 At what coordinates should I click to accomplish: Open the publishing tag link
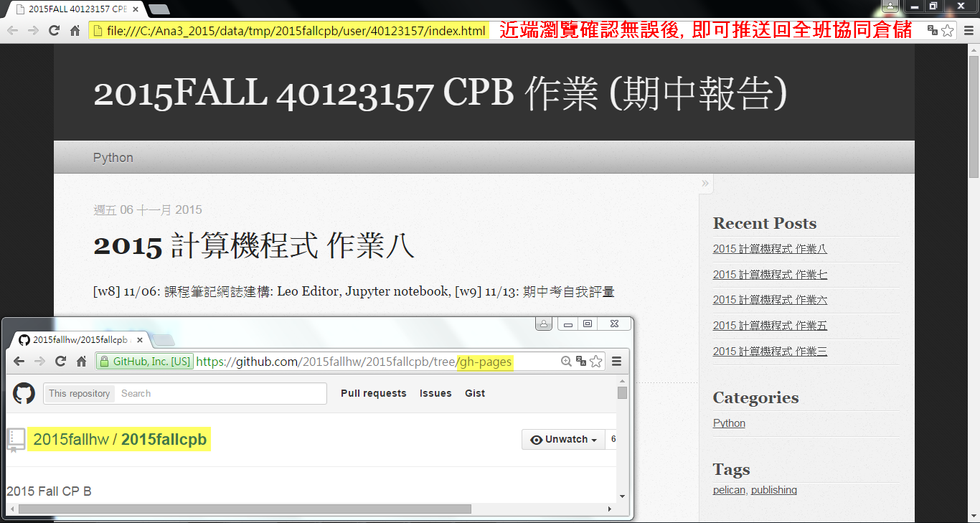click(x=774, y=490)
